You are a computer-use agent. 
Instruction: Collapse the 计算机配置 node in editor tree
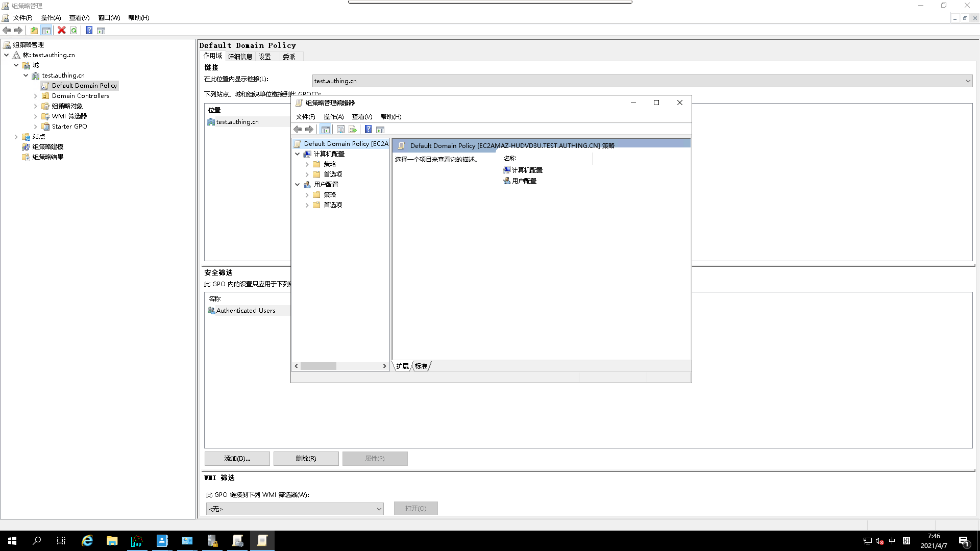click(298, 154)
